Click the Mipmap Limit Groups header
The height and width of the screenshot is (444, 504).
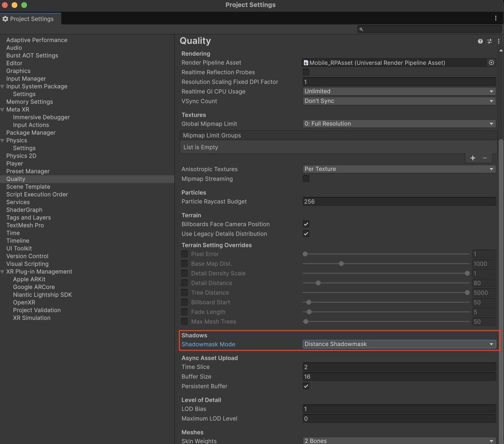point(339,136)
